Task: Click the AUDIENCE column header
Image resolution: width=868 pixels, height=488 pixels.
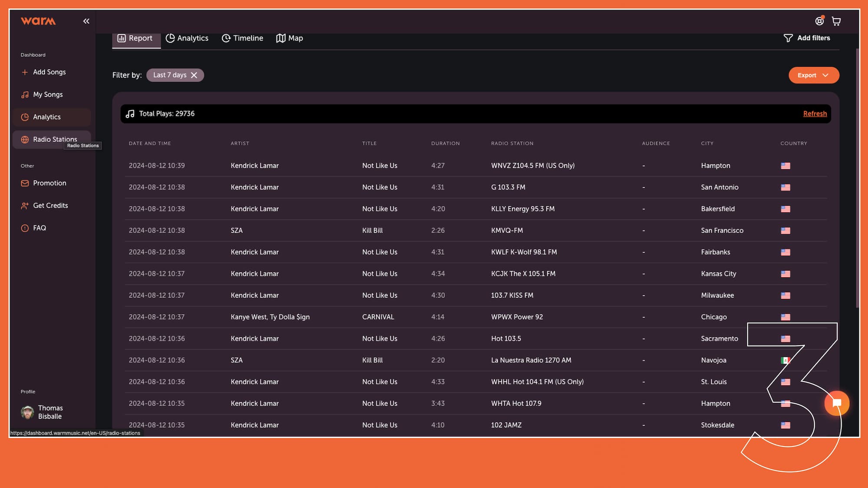Action: (x=656, y=144)
